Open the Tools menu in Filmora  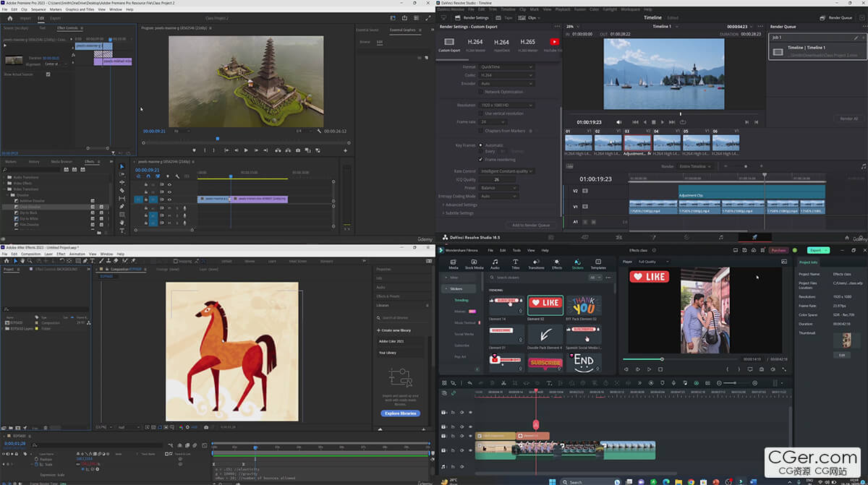tap(516, 250)
